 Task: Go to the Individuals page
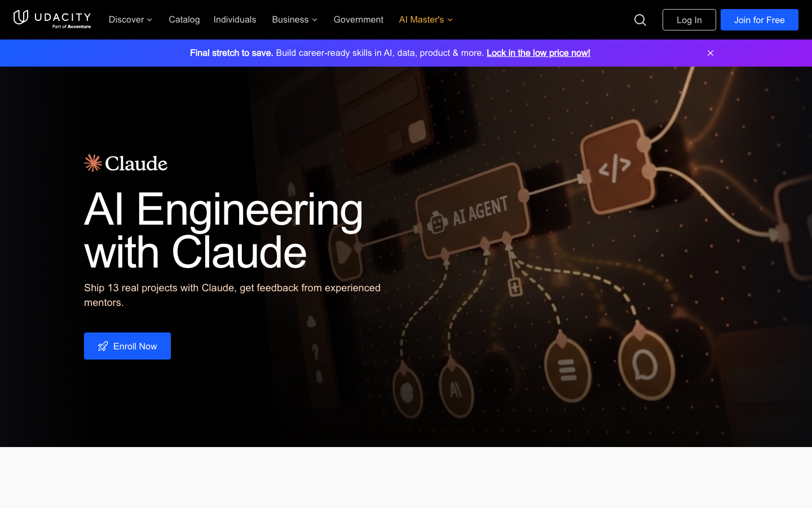pyautogui.click(x=235, y=20)
